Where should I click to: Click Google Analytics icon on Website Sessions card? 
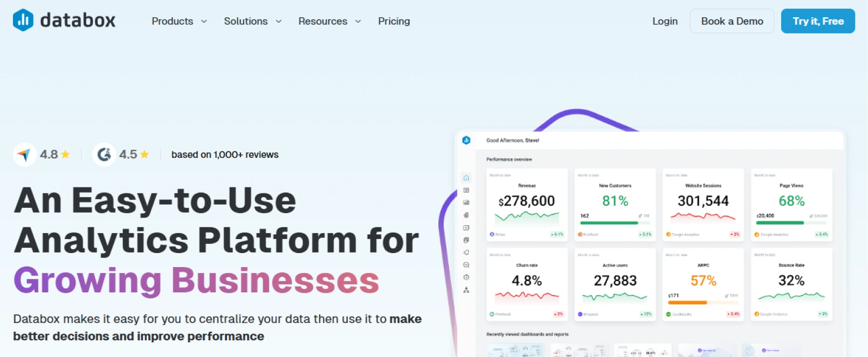click(669, 234)
